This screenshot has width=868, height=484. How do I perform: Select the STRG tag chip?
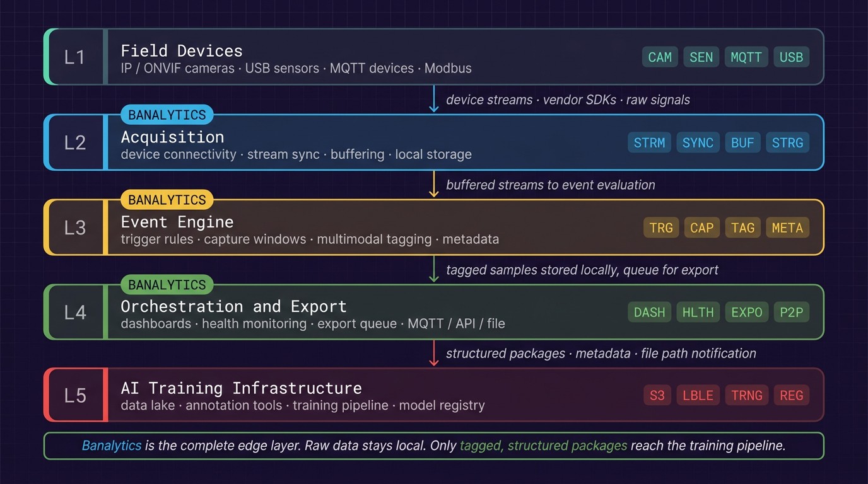click(x=788, y=142)
